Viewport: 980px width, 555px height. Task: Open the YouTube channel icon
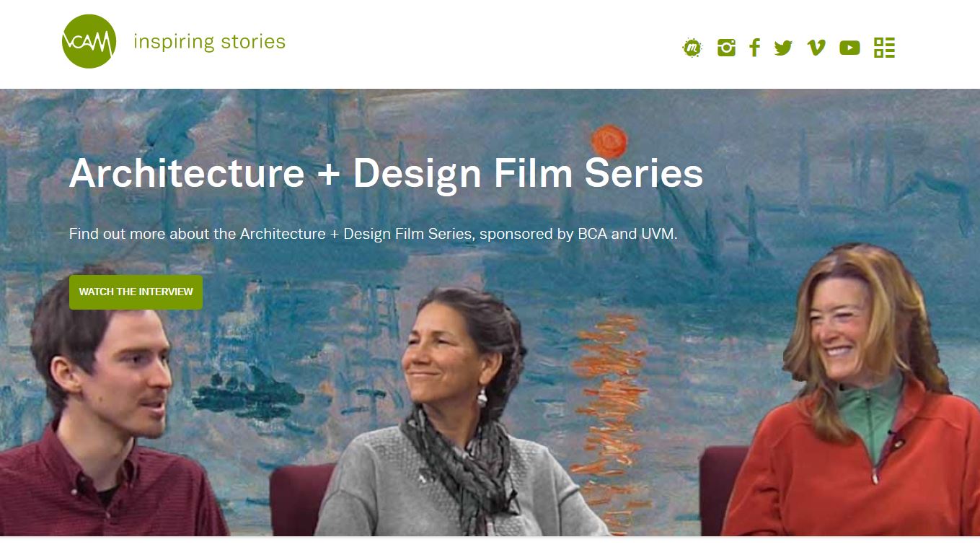(x=849, y=48)
